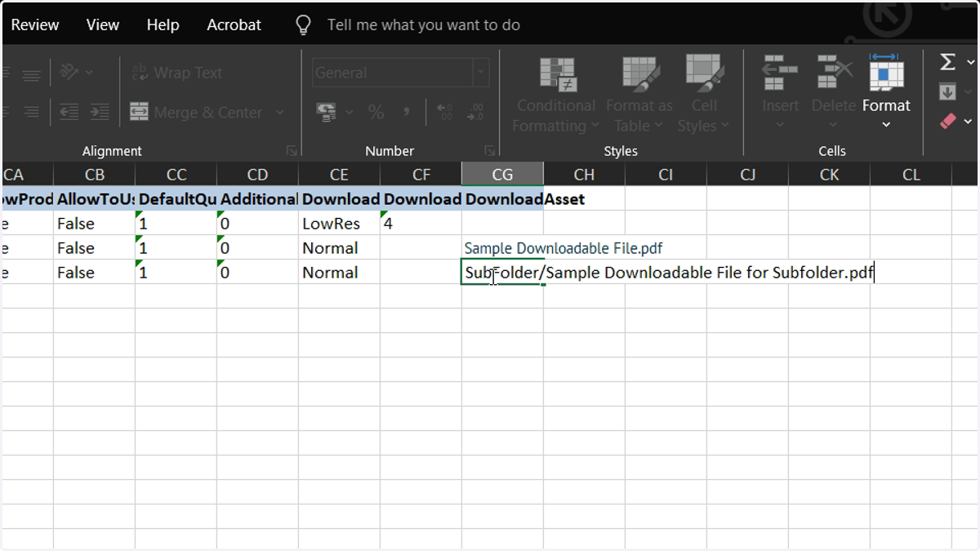The width and height of the screenshot is (980, 551).
Task: Click the Format cells icon
Action: pos(885,73)
